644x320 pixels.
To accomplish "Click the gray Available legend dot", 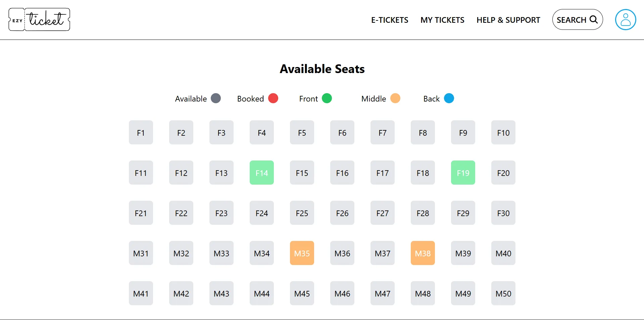I will (216, 99).
